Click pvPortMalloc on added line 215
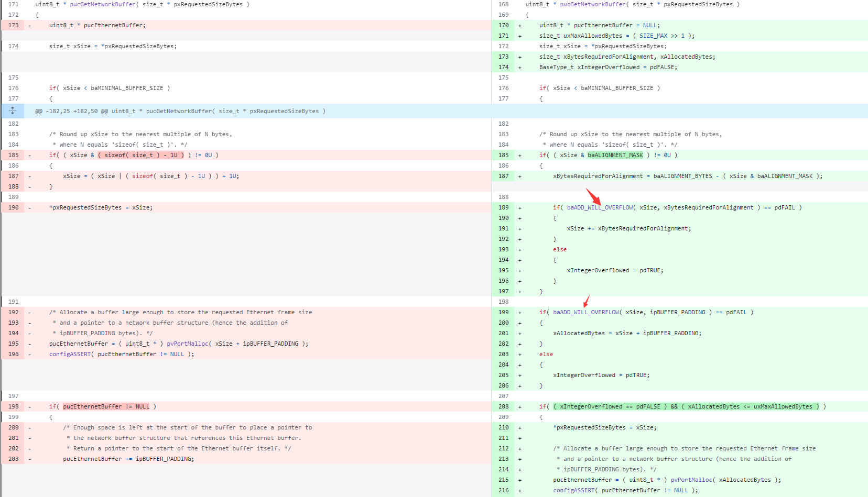This screenshot has height=497, width=868. tap(691, 480)
